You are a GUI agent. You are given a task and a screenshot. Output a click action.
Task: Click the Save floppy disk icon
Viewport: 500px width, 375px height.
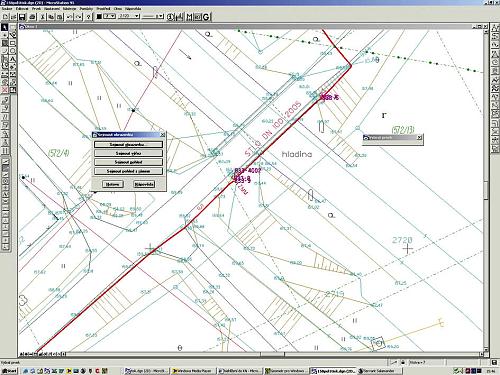pos(22,17)
